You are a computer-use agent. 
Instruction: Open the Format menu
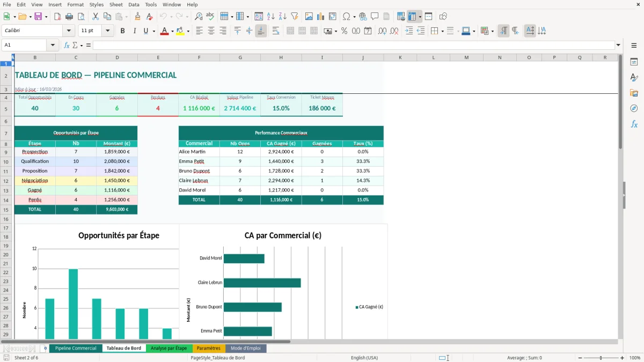pos(75,4)
